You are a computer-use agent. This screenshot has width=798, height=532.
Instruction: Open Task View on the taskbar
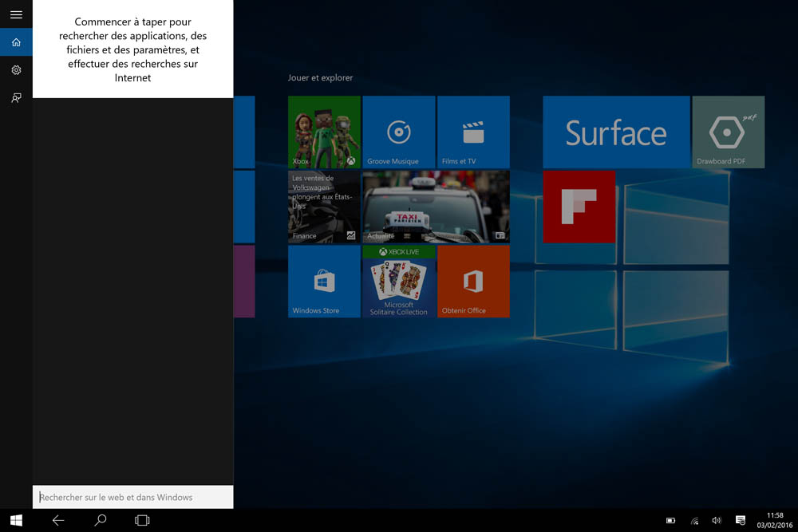(x=142, y=520)
